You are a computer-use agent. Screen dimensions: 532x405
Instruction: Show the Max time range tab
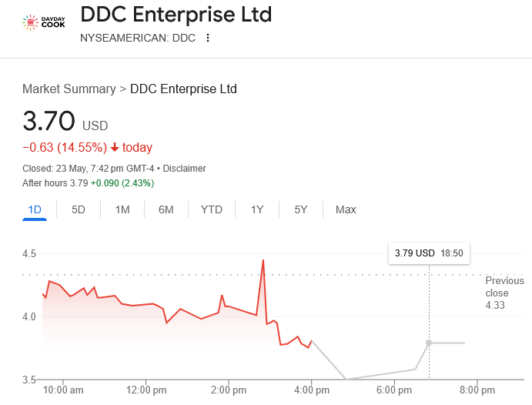(346, 209)
